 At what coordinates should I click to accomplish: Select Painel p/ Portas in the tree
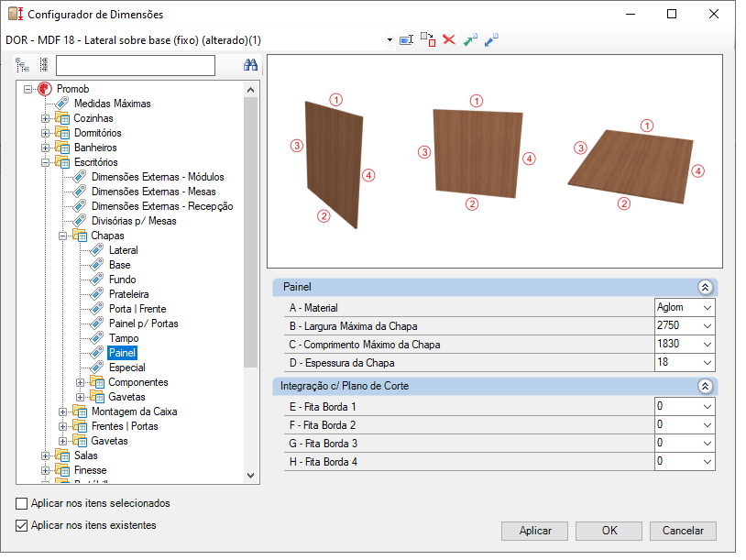143,324
